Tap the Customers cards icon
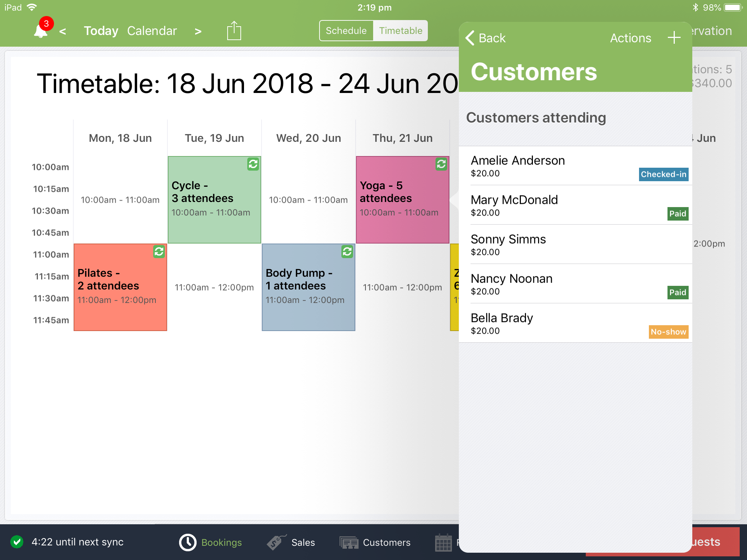The width and height of the screenshot is (747, 560). coord(349,542)
